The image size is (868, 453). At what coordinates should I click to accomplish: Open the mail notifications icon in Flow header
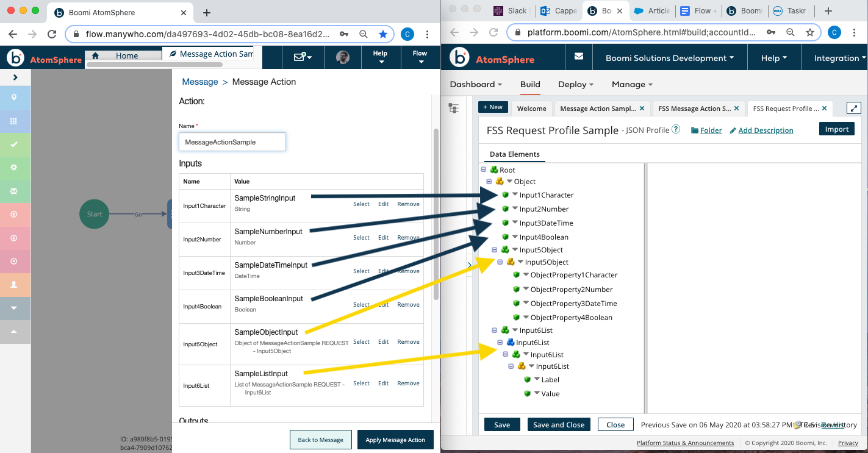pos(303,57)
